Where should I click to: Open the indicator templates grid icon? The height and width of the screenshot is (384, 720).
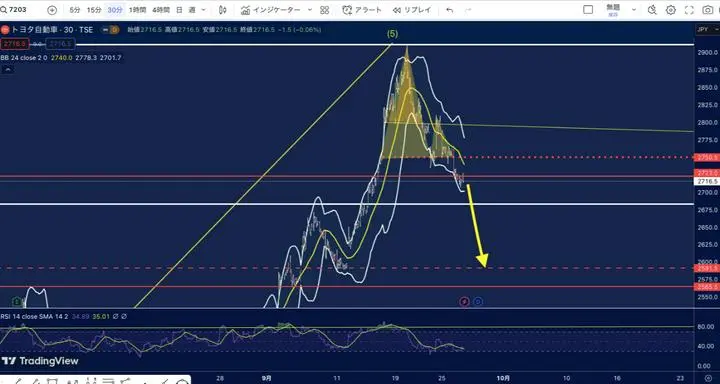[325, 10]
